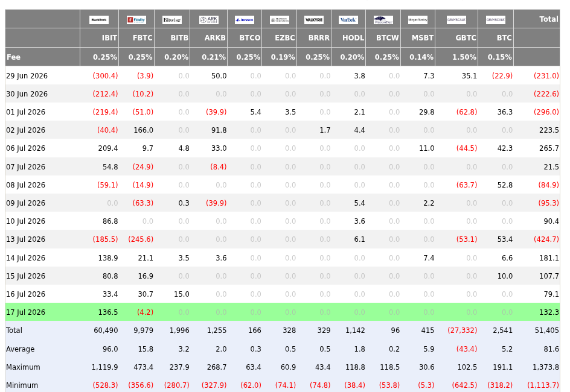Click the Grayscale logo above GBTC
This screenshot has width=570, height=392.
click(456, 19)
